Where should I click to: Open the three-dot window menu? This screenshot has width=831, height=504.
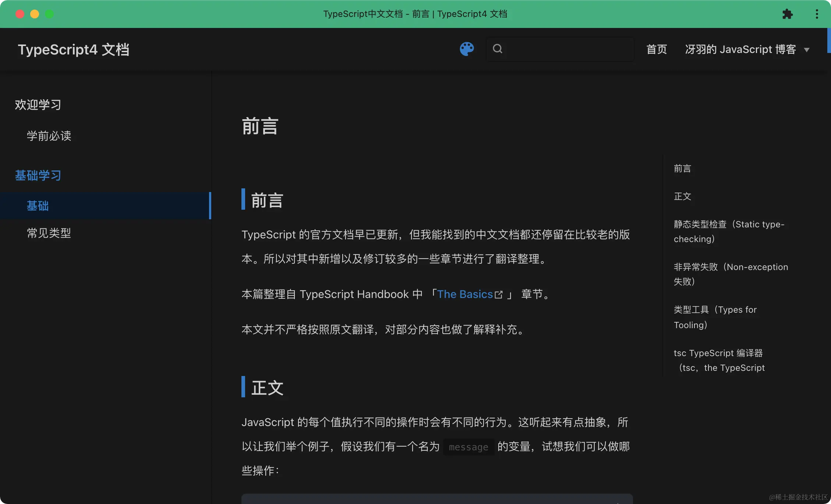(x=817, y=14)
